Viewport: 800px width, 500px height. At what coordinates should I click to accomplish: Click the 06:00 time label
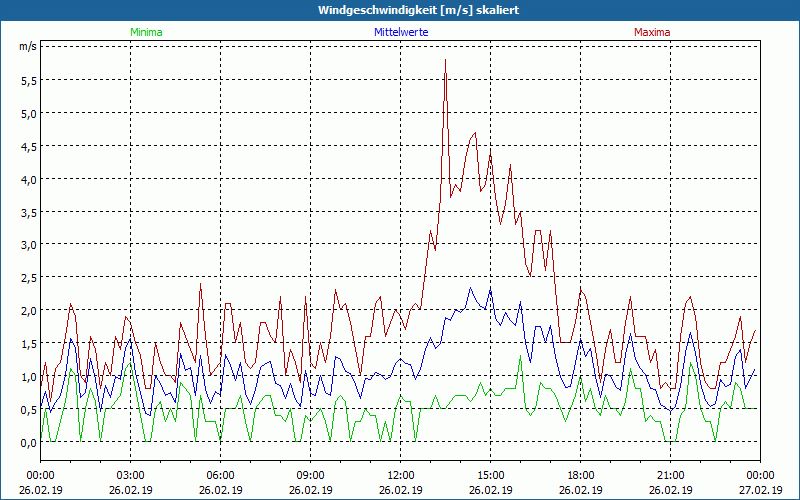[220, 476]
